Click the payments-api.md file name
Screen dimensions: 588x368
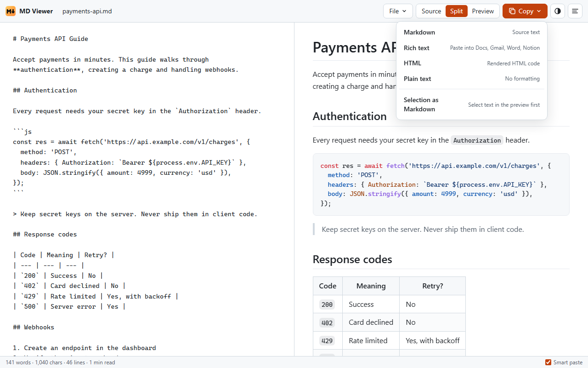(87, 11)
